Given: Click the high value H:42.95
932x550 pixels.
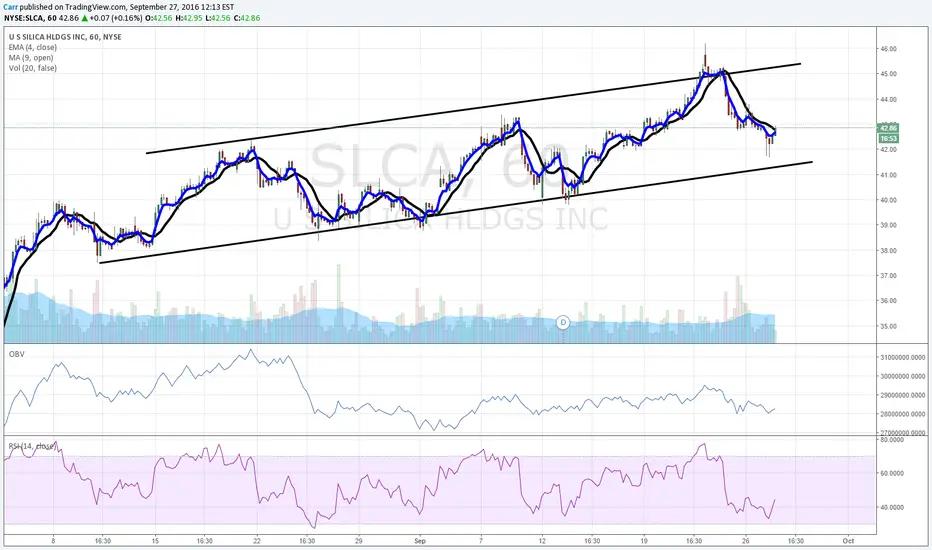Looking at the screenshot, I should 188,18.
